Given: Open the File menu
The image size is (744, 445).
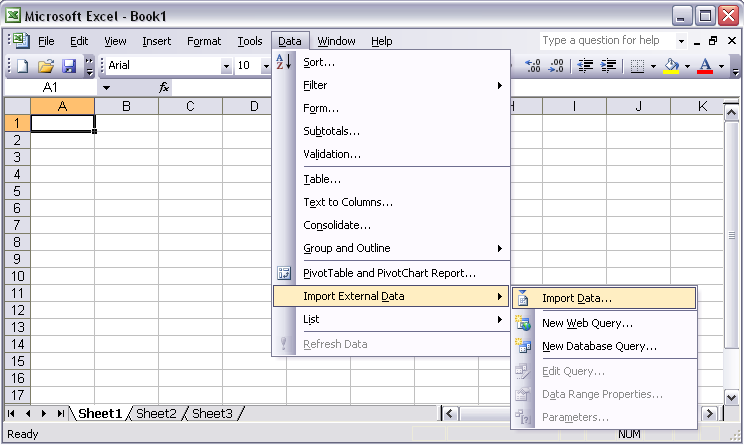Looking at the screenshot, I should [46, 41].
